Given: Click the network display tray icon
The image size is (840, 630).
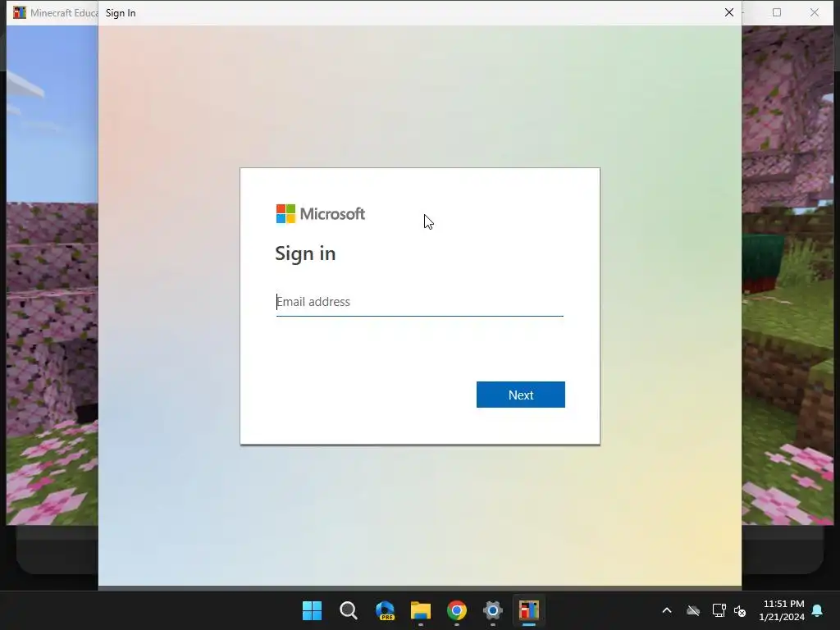Looking at the screenshot, I should (719, 610).
